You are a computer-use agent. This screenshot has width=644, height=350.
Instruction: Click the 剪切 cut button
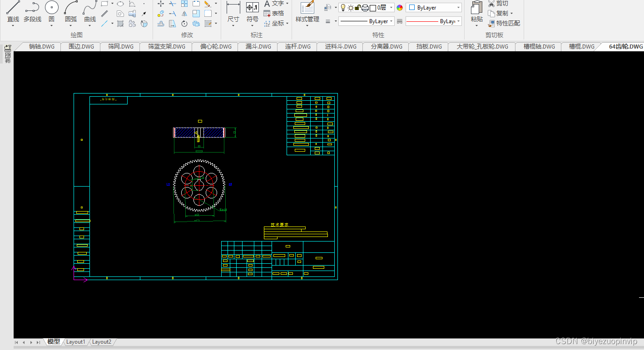point(498,4)
